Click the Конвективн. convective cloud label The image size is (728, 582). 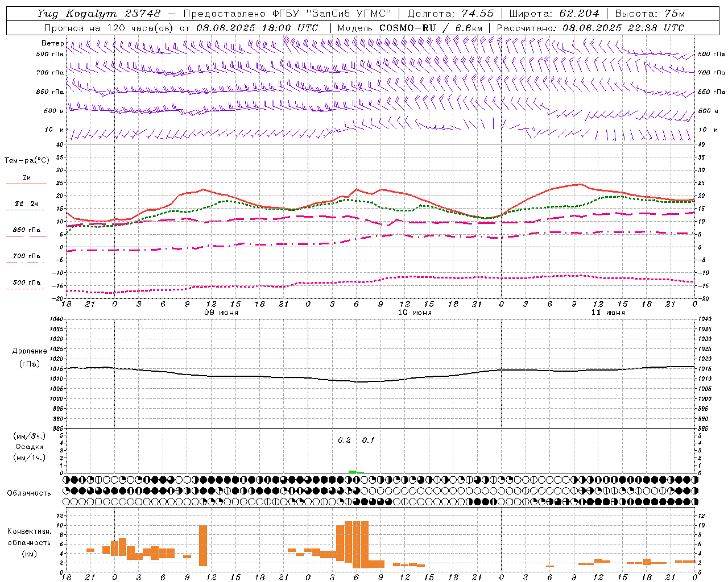(x=30, y=531)
